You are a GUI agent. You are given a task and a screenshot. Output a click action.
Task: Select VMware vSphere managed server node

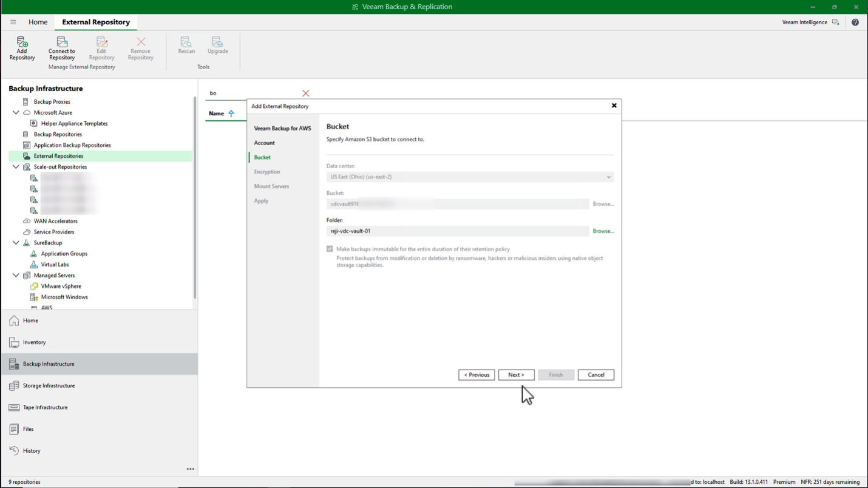(x=61, y=286)
